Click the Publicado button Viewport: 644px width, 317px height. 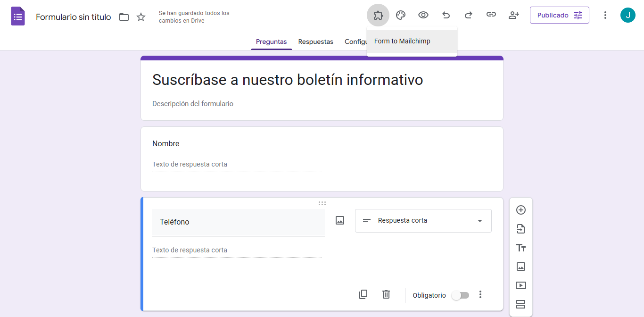click(559, 15)
